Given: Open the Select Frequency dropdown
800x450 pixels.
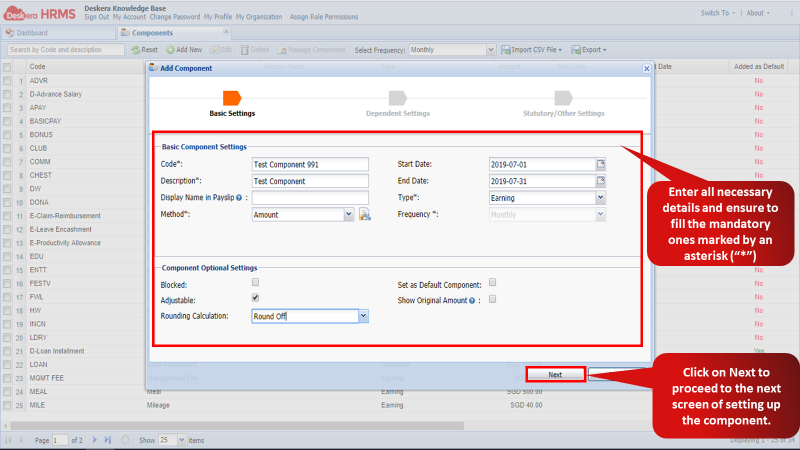Looking at the screenshot, I should (491, 49).
